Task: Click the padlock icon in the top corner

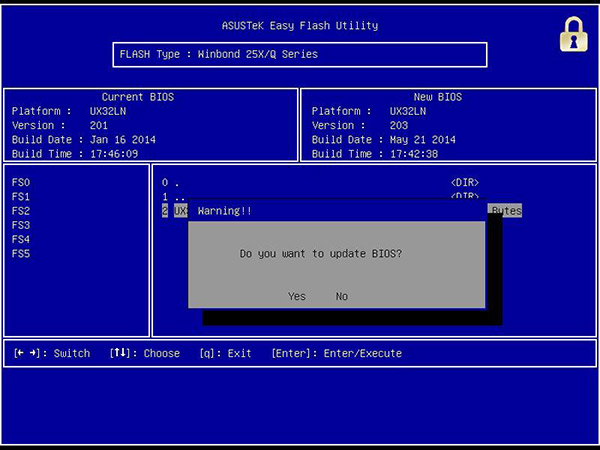Action: [x=573, y=35]
